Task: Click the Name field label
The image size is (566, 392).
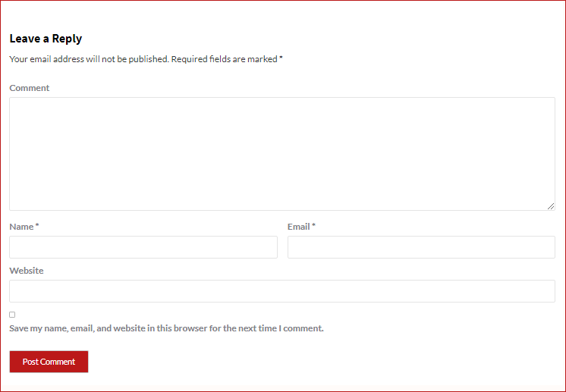Action: click(x=21, y=227)
